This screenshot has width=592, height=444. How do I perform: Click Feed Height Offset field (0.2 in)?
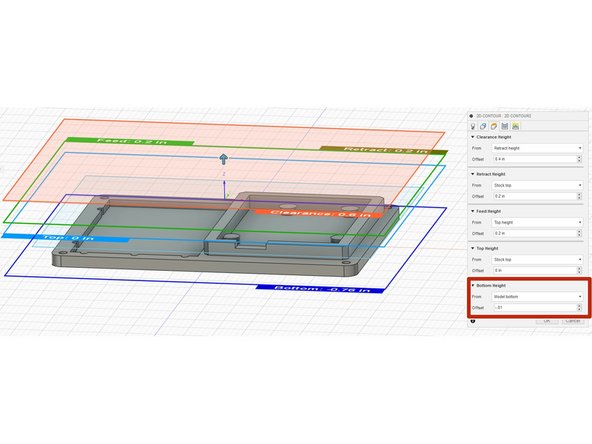tap(535, 233)
